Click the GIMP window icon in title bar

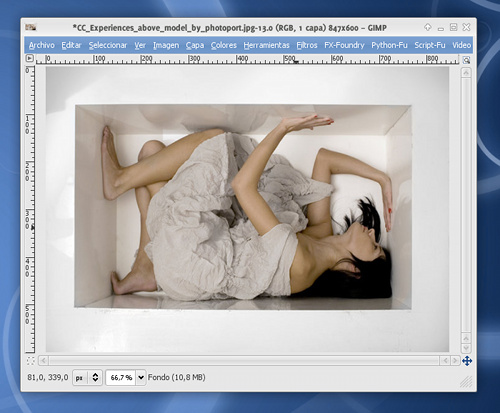(x=31, y=27)
